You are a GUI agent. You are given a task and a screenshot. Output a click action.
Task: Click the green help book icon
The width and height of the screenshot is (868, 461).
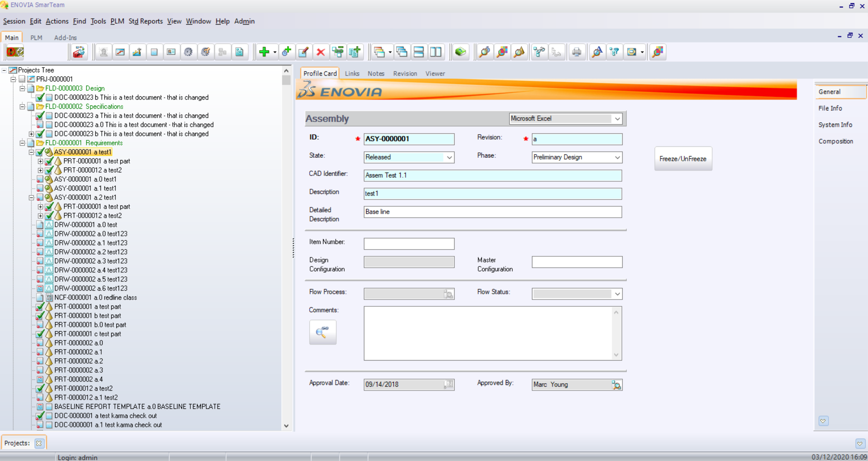click(x=461, y=52)
